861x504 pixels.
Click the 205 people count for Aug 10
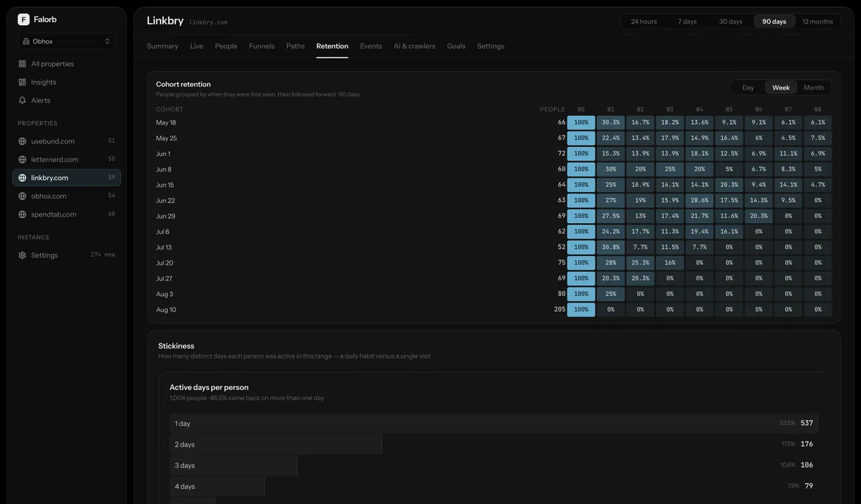(x=560, y=310)
